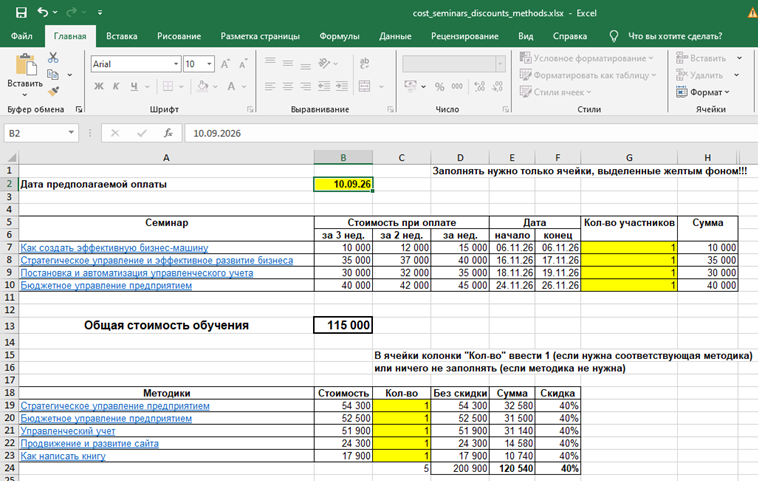The width and height of the screenshot is (758, 481).
Task: Open the Формат cells menu
Action: click(x=702, y=92)
